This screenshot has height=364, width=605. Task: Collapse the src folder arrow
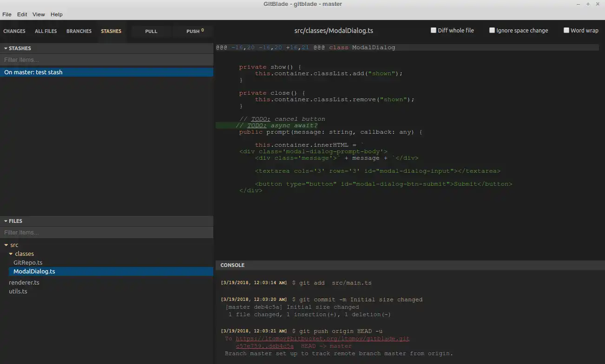6,245
